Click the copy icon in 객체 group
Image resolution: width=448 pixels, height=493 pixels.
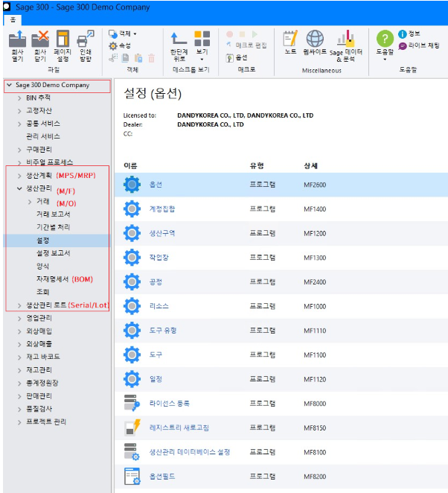tap(125, 58)
